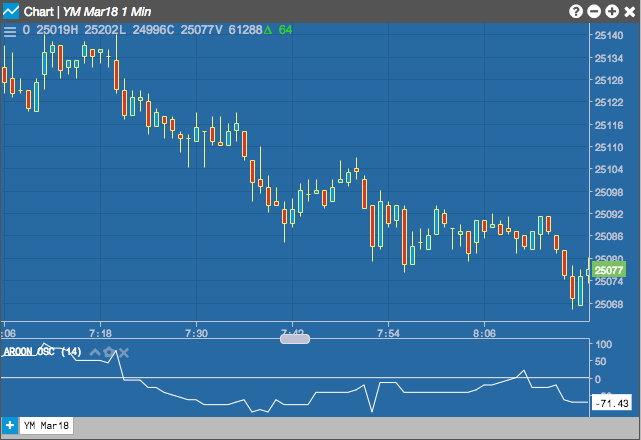Click the 8:06 time axis label
641x440 pixels.
[484, 333]
